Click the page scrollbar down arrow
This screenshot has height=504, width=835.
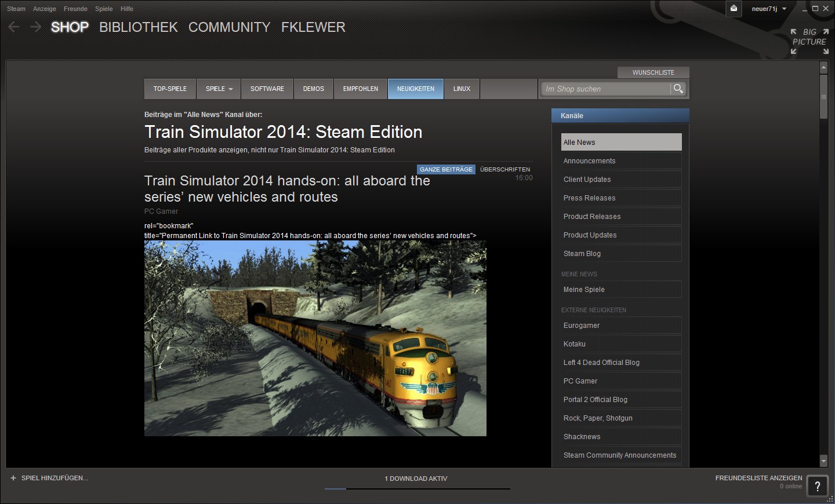coord(823,461)
